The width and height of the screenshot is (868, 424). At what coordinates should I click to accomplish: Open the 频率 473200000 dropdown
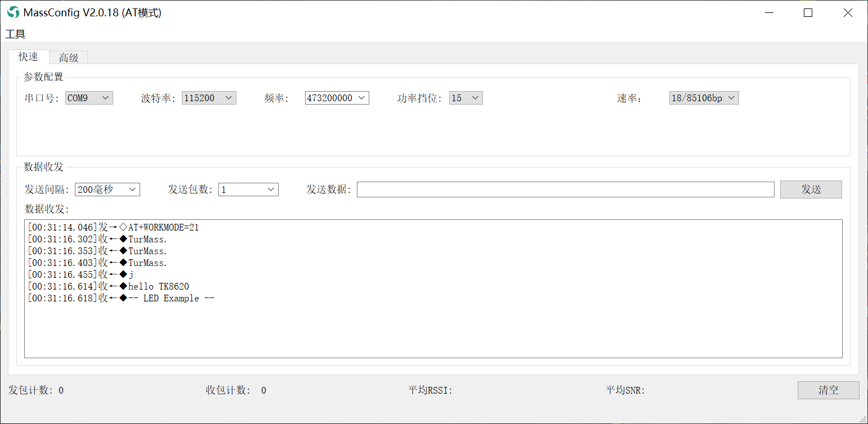click(337, 98)
